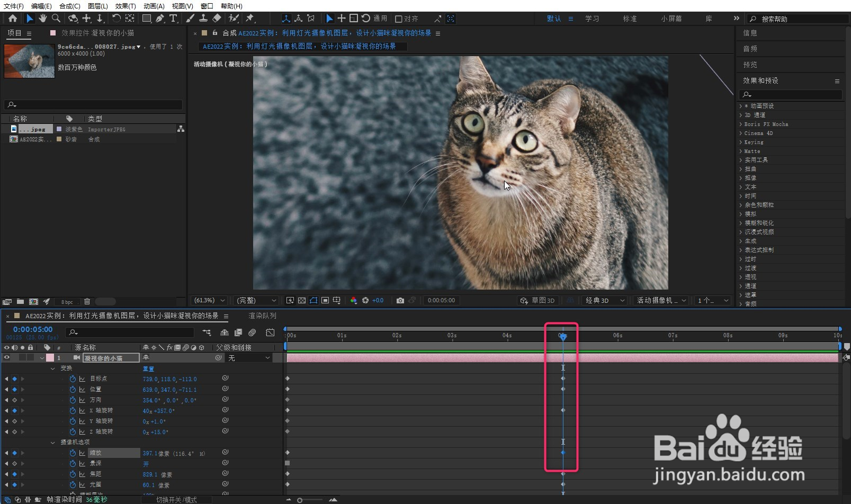Open the 编辑(E) menu
Screen dimensions: 851x504
point(41,6)
